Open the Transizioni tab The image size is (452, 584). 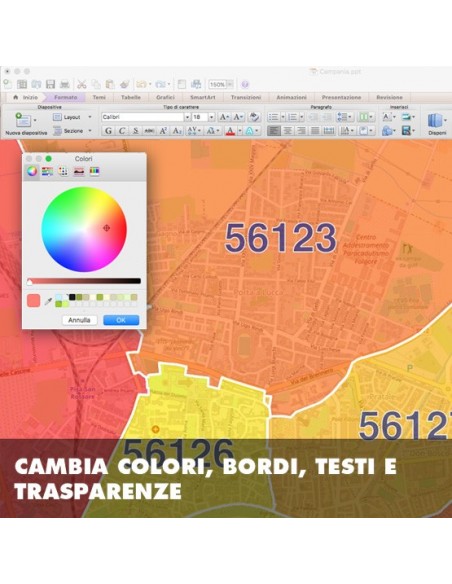click(x=246, y=97)
